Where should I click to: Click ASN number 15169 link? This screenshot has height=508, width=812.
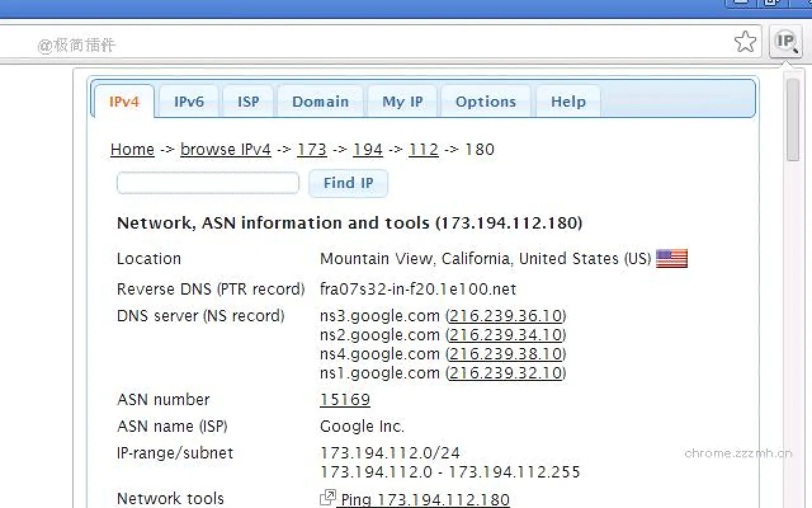[345, 399]
